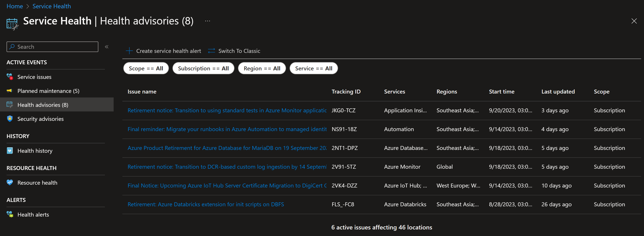Sort by Start time column header
This screenshot has height=236, width=644.
pyautogui.click(x=502, y=92)
